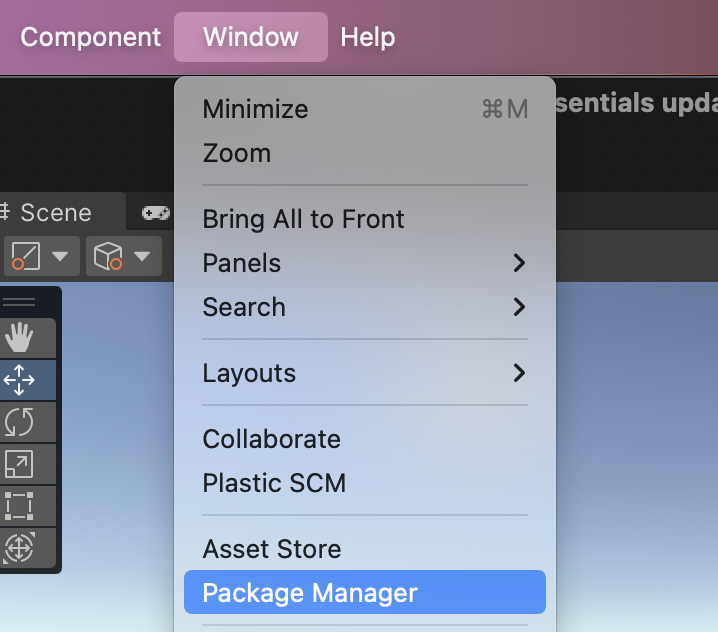Click the cube gizmo icon in Scene toolbar
This screenshot has height=632, width=718.
pyautogui.click(x=107, y=256)
